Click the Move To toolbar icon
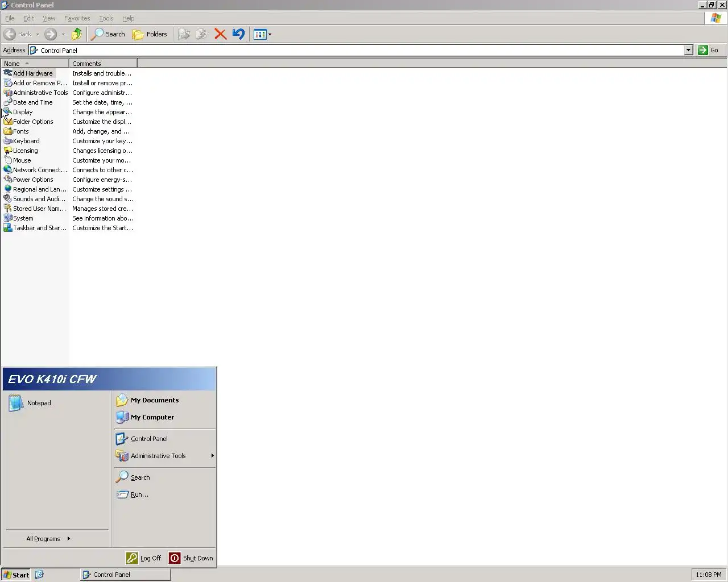728x582 pixels. (184, 34)
